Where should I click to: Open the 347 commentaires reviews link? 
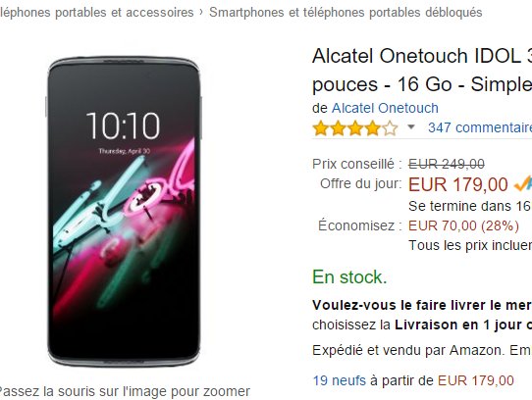click(480, 127)
